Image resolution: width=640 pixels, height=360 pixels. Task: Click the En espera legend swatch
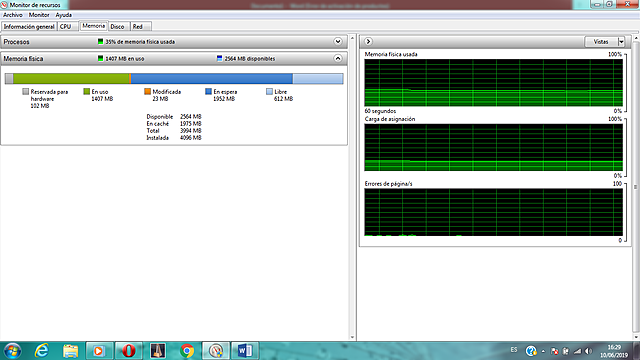coord(208,92)
